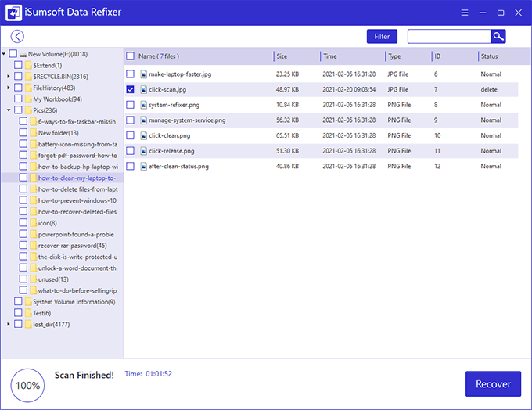The width and height of the screenshot is (532, 410).
Task: Click the lost_dir folder icon
Action: (x=28, y=324)
